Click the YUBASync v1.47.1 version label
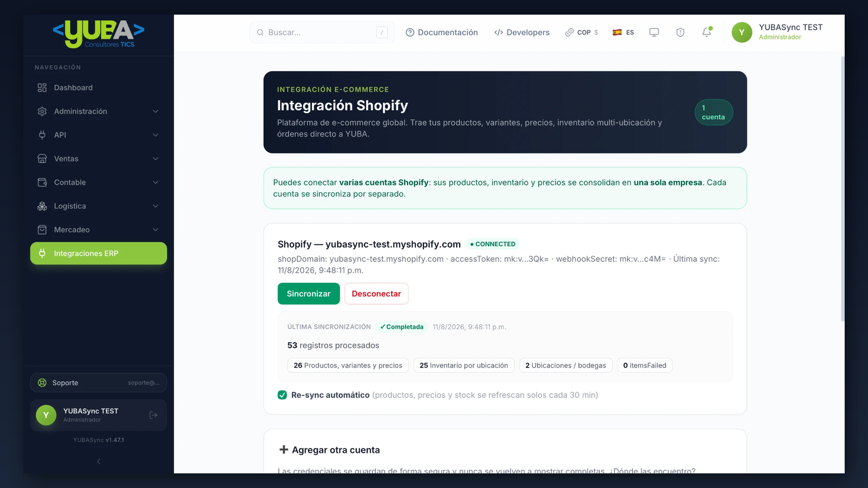868x488 pixels. 99,440
